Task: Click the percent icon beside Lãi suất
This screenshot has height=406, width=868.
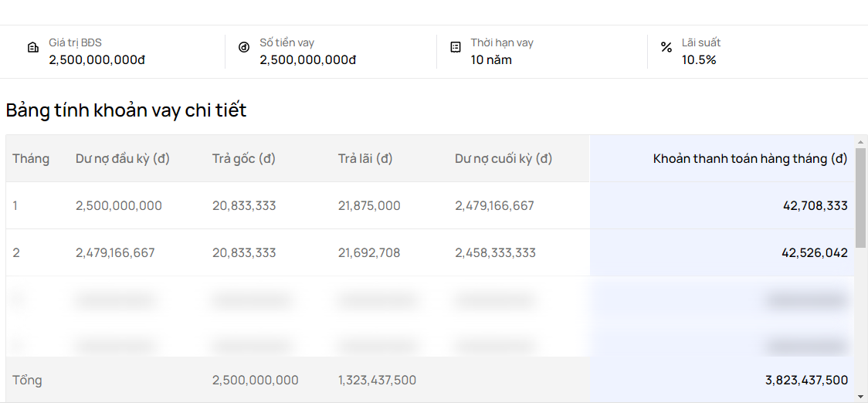Action: [666, 48]
